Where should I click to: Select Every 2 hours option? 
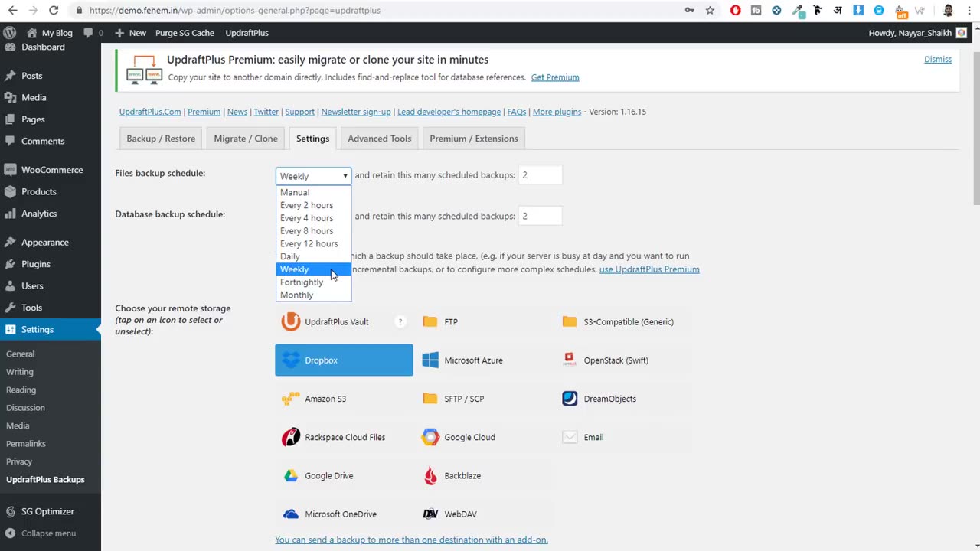(313, 205)
